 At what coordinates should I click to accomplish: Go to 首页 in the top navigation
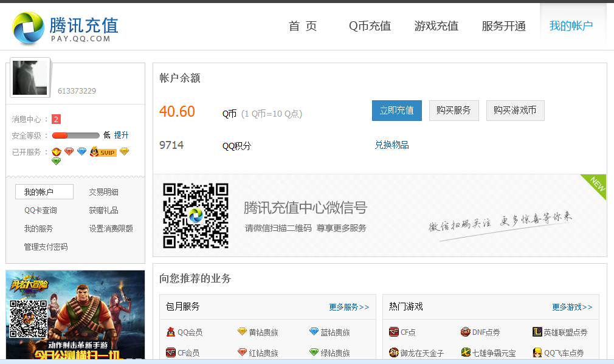[303, 26]
